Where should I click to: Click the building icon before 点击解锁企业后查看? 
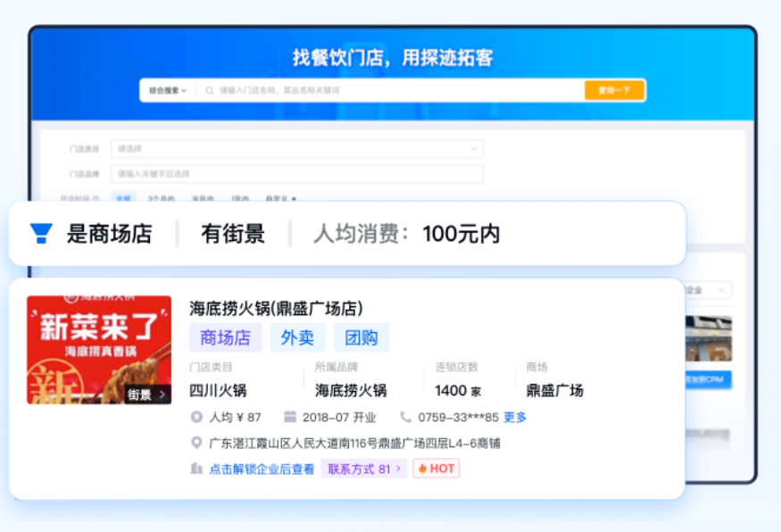(196, 469)
